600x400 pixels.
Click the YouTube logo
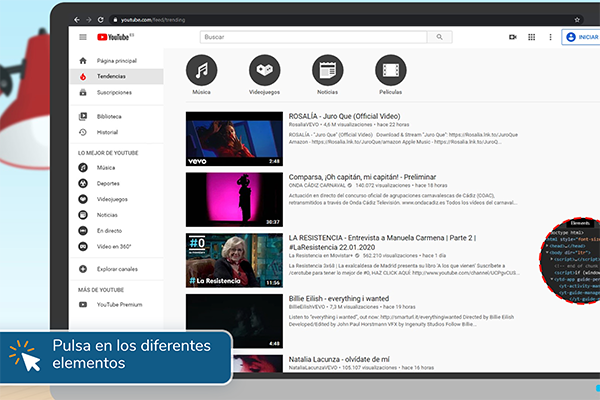115,37
